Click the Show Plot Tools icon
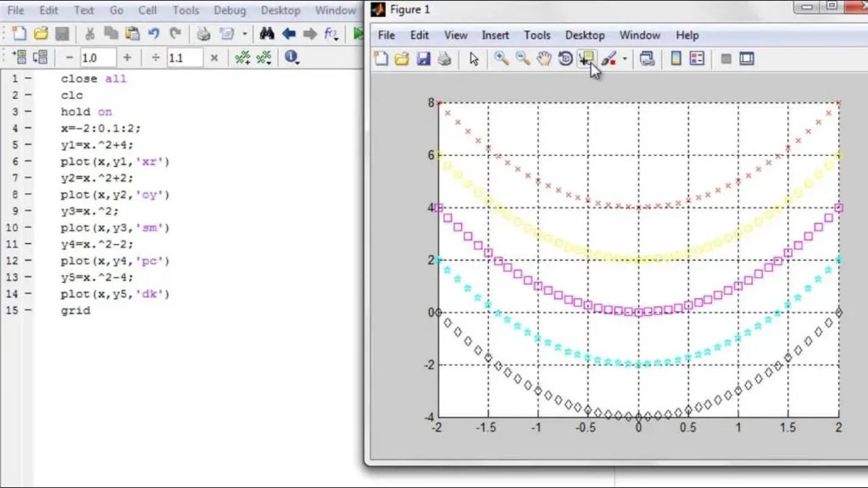 (747, 58)
